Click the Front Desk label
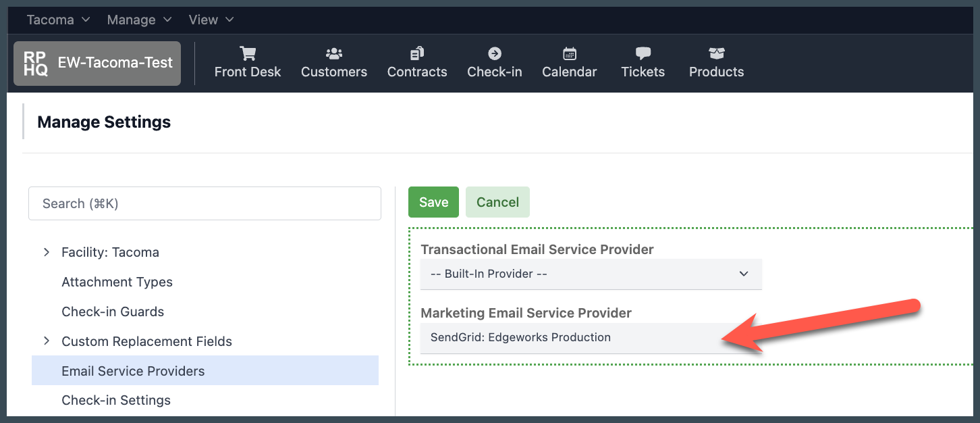The image size is (980, 423). coord(248,72)
